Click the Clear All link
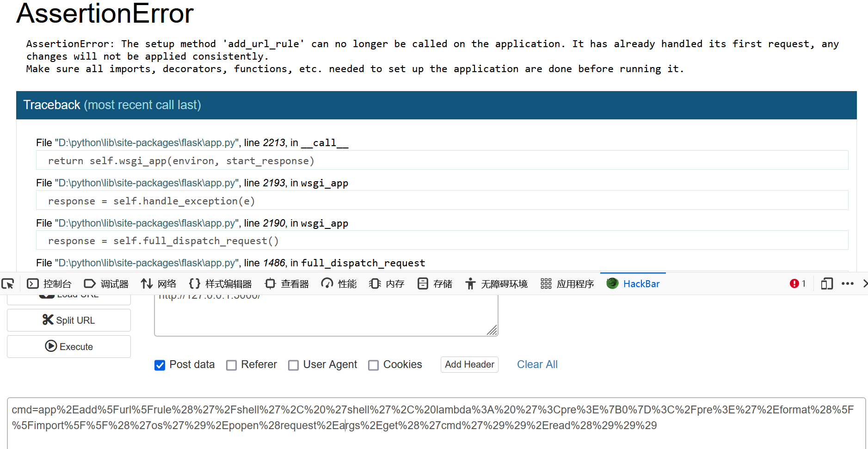This screenshot has height=449, width=868. (537, 364)
